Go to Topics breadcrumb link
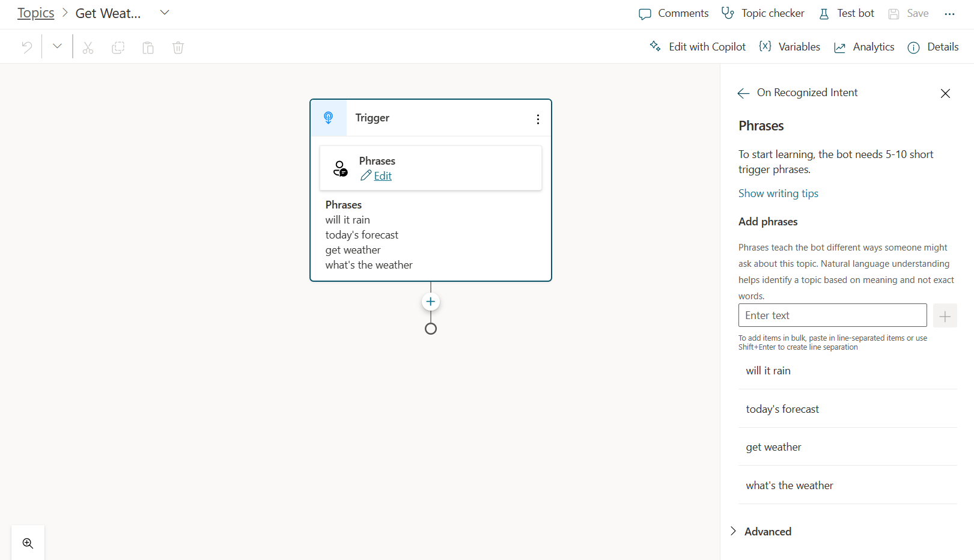Screen dimensions: 974x560 point(35,13)
